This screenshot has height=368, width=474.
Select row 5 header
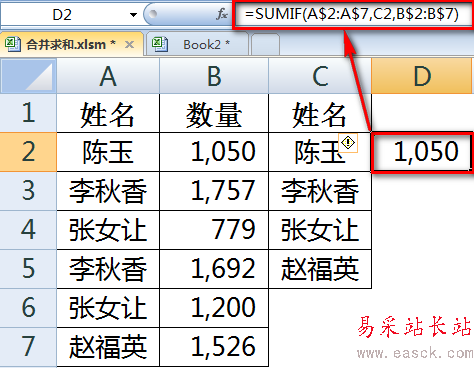[x=28, y=269]
